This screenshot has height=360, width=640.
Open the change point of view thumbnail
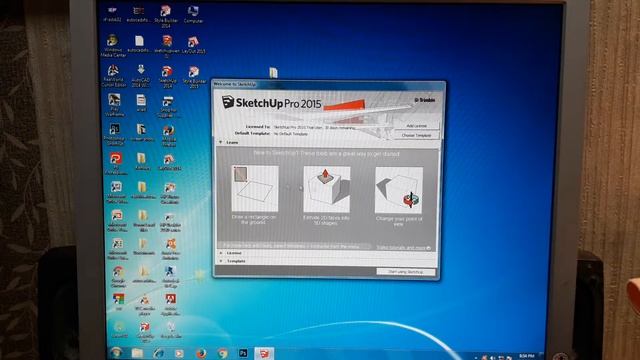click(399, 190)
